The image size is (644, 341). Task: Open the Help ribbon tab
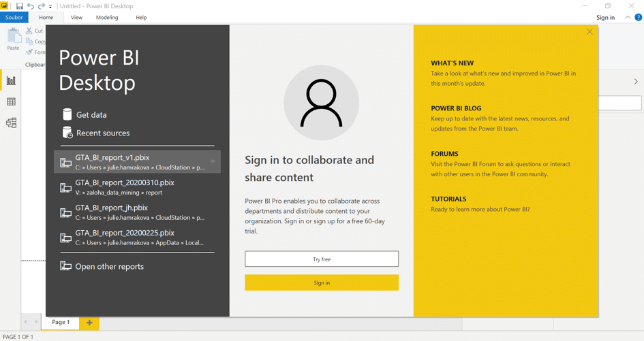141,17
